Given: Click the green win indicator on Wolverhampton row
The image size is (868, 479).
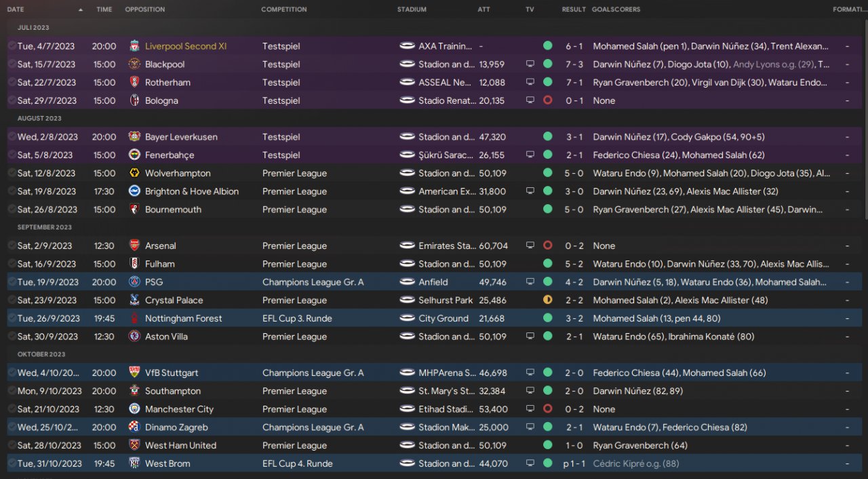Looking at the screenshot, I should [547, 173].
